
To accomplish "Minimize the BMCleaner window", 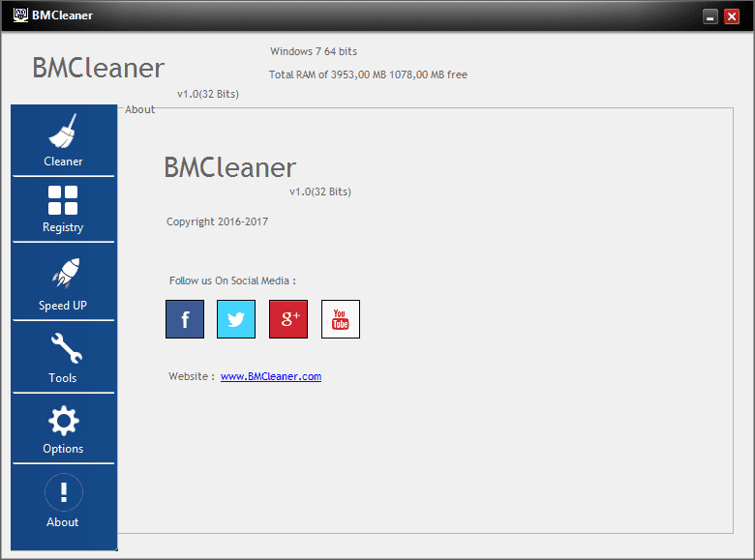I will (x=710, y=16).
